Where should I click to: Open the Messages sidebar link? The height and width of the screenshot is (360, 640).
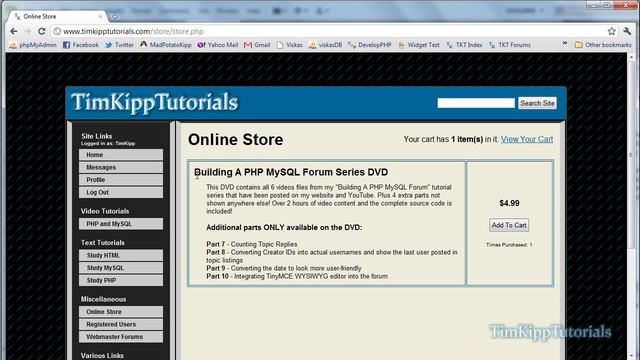121,167
